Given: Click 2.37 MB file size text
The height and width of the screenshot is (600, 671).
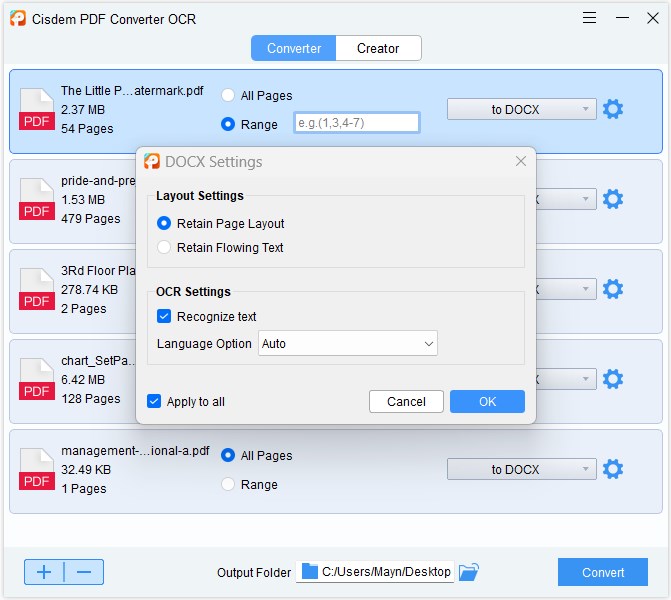Looking at the screenshot, I should click(83, 110).
